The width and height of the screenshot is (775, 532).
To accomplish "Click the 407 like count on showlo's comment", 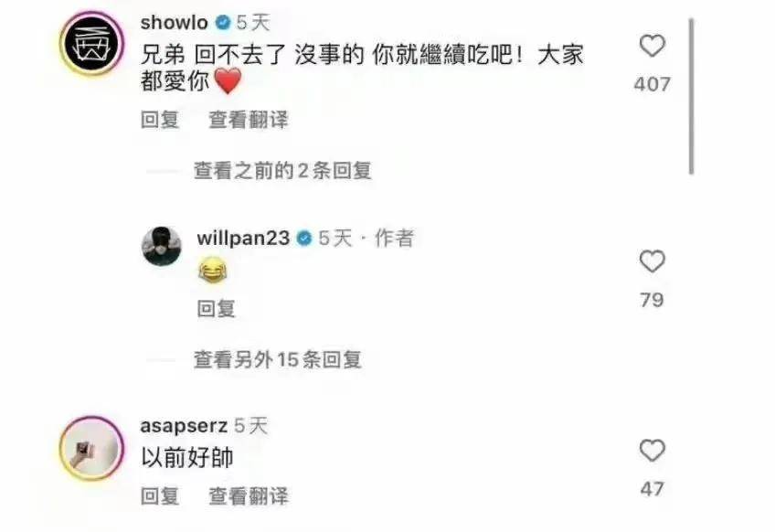I will (x=652, y=84).
